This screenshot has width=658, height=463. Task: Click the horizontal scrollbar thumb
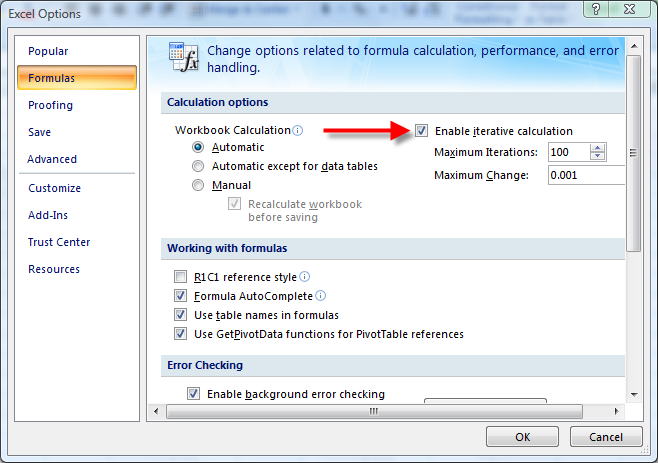click(x=374, y=411)
